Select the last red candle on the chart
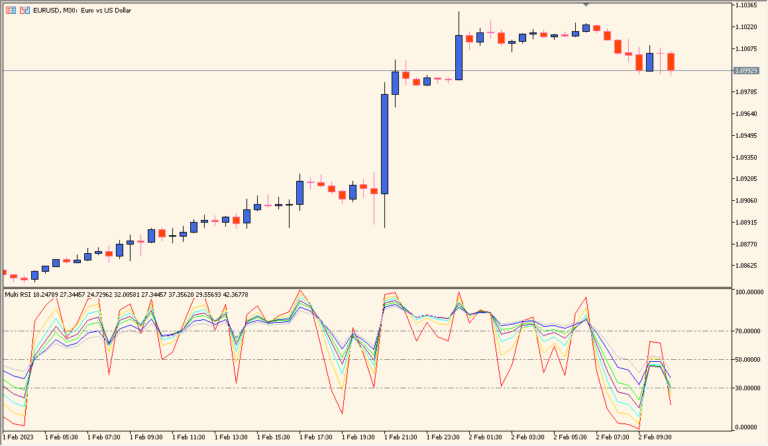The width and height of the screenshot is (768, 446). click(x=671, y=62)
